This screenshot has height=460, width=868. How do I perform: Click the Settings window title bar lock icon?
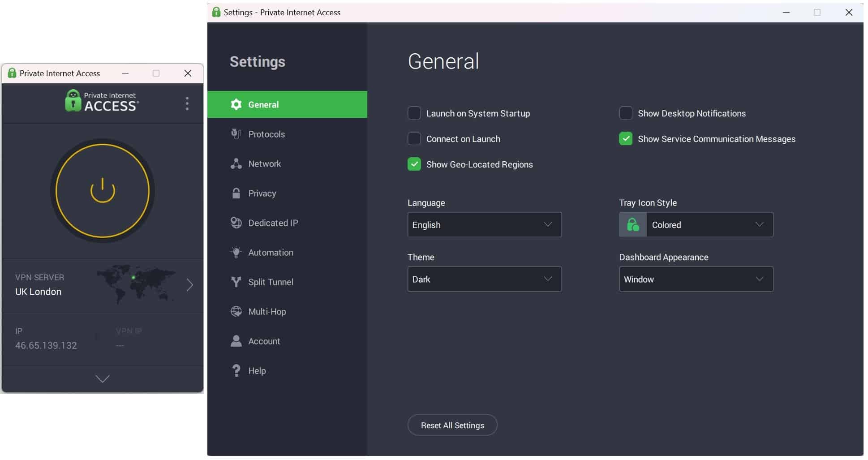pos(216,12)
